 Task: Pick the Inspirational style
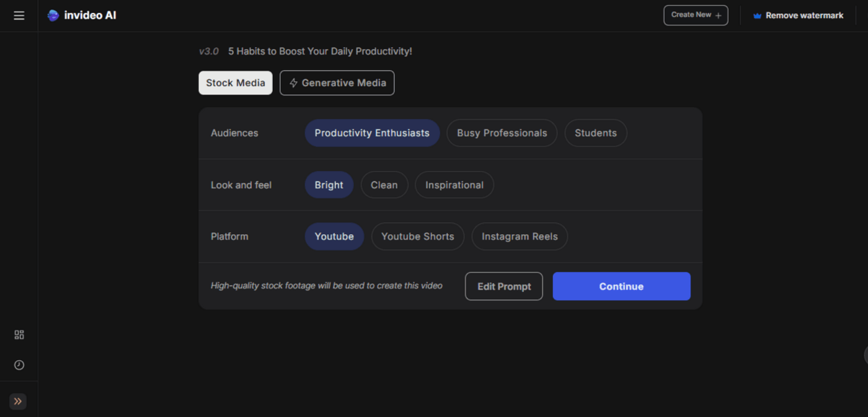coord(454,185)
